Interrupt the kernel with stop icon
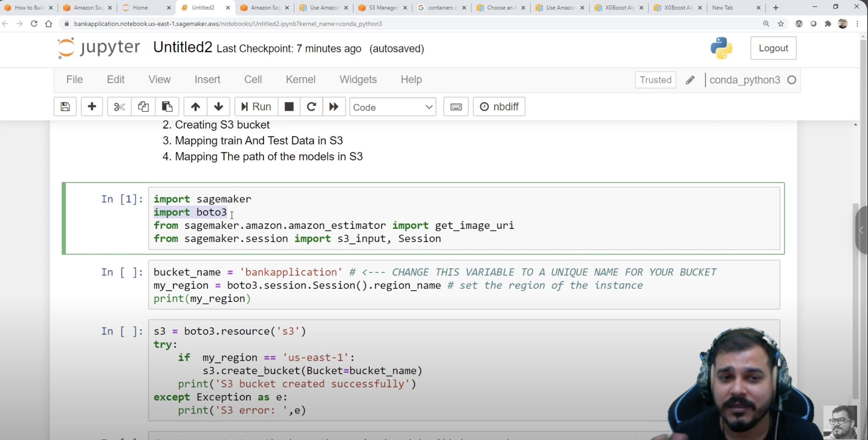Screen dimensions: 868x440 coord(289,106)
